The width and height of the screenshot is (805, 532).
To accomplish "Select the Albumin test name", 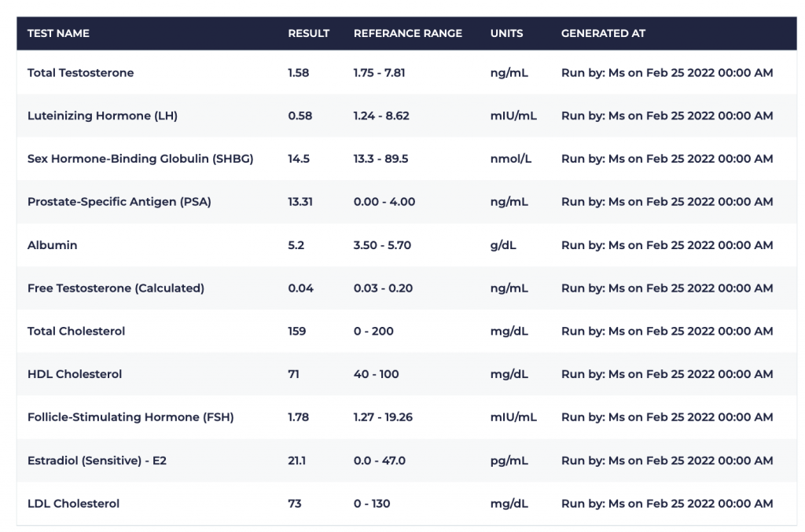I will pos(52,245).
